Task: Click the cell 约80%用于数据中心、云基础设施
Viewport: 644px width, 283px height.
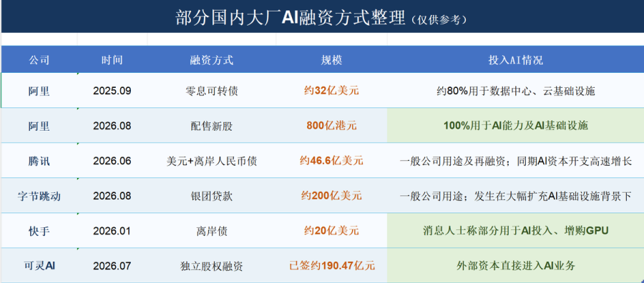Action: tap(515, 91)
